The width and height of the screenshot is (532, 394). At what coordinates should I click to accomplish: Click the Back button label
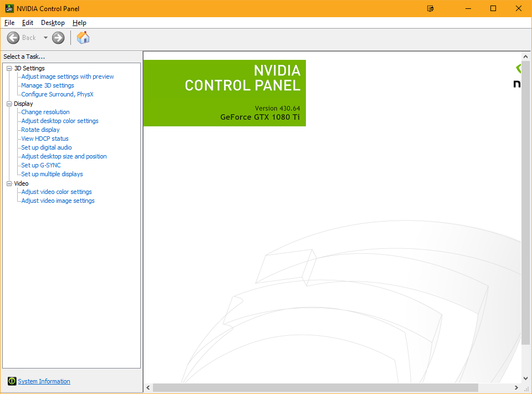point(29,38)
